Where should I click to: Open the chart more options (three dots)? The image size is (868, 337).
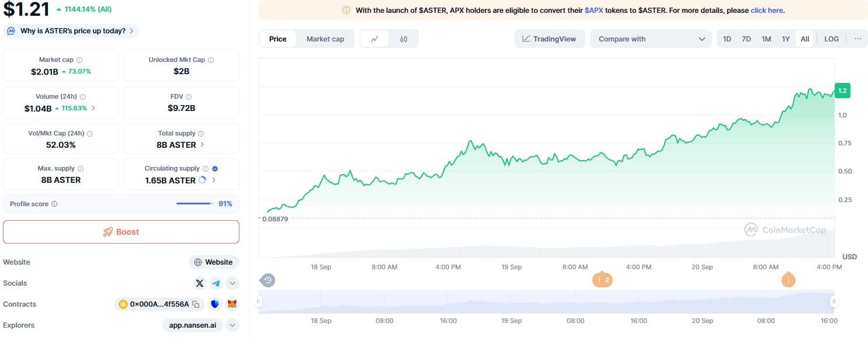[857, 39]
